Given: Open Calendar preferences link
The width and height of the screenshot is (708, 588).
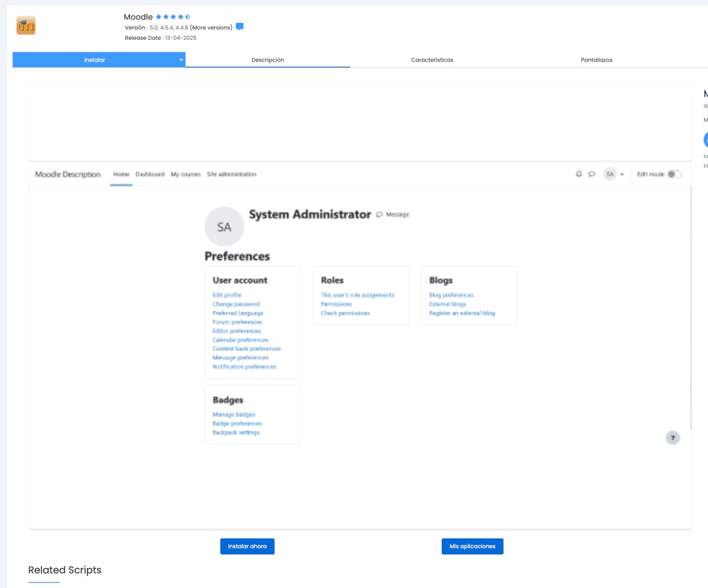Looking at the screenshot, I should [241, 340].
